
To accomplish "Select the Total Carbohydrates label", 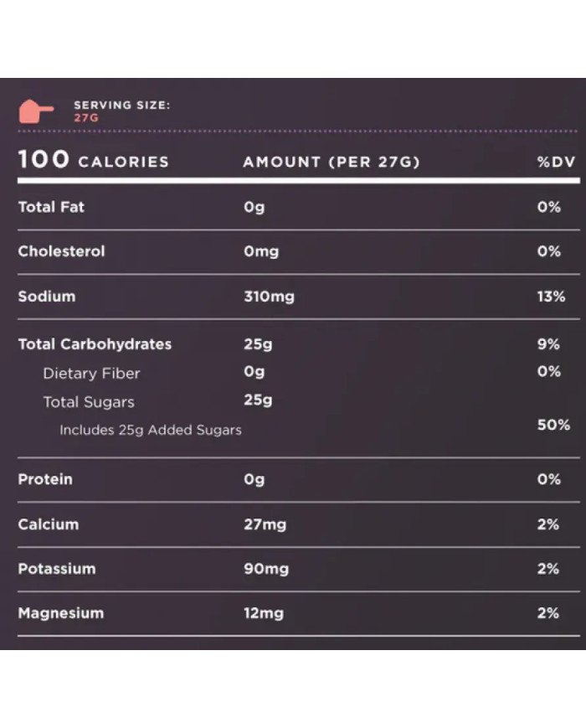I will coord(95,344).
